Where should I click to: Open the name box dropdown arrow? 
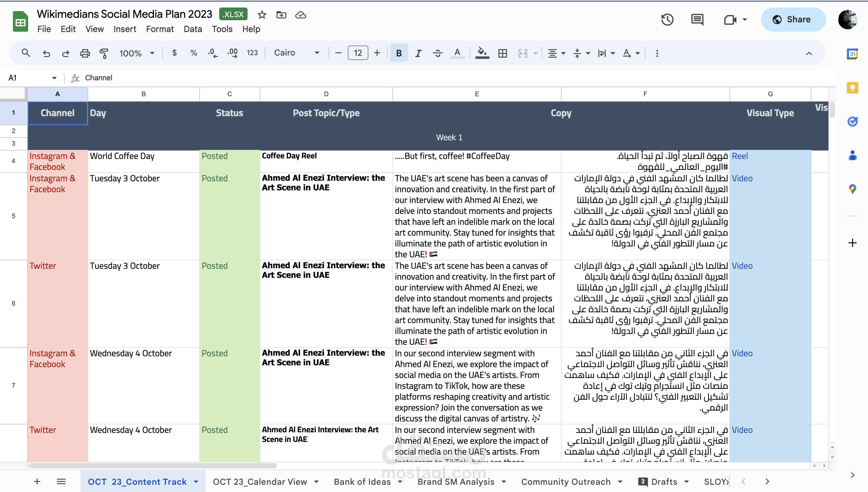click(54, 78)
